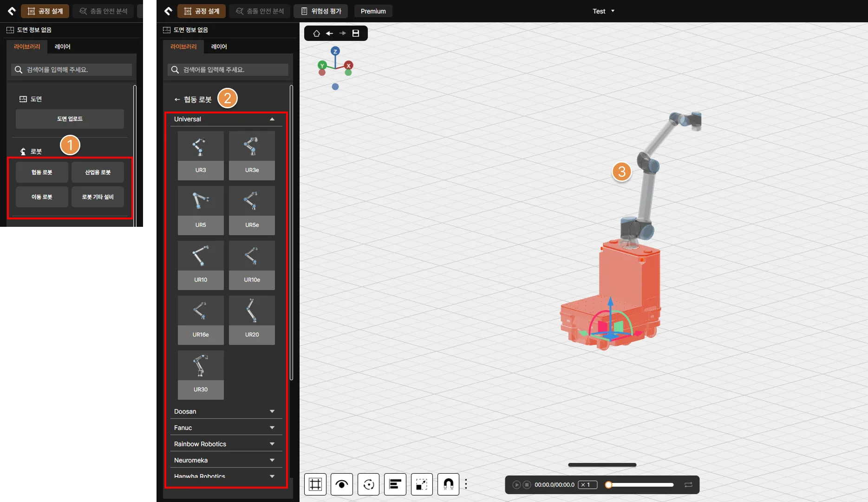The image size is (868, 502).
Task: Select the UR5e robot thumbnail
Action: click(x=252, y=210)
